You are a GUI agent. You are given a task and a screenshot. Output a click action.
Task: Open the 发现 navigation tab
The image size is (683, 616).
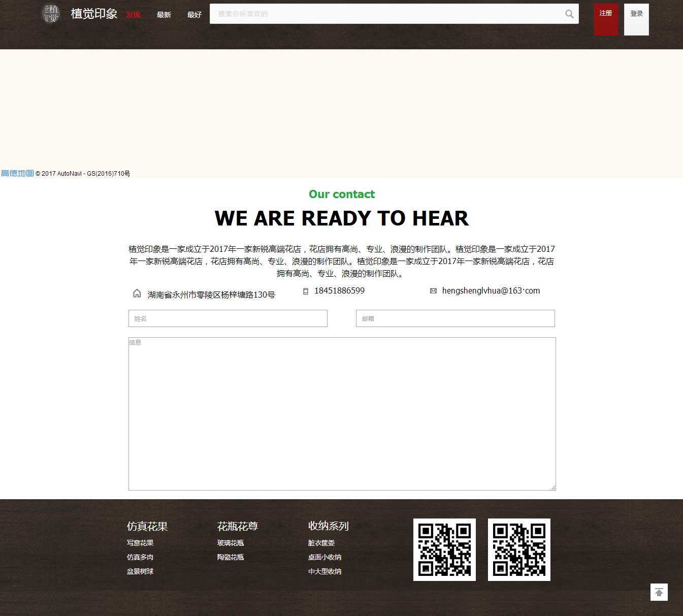pos(133,15)
